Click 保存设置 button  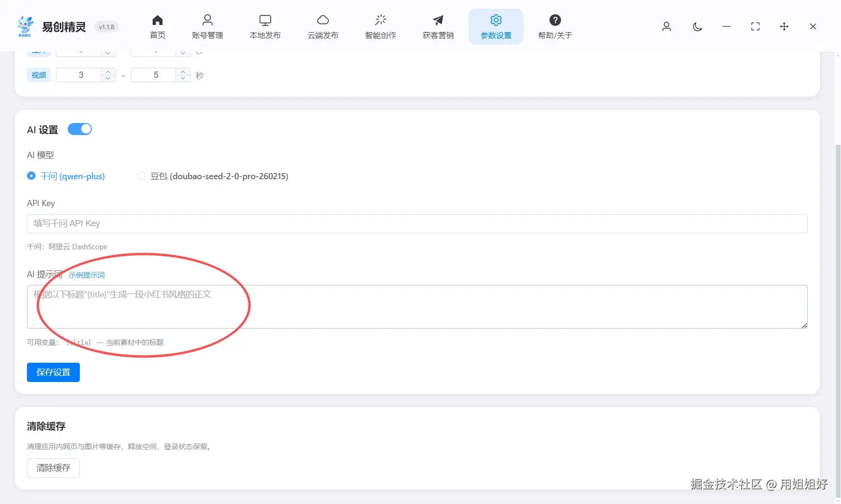(53, 372)
